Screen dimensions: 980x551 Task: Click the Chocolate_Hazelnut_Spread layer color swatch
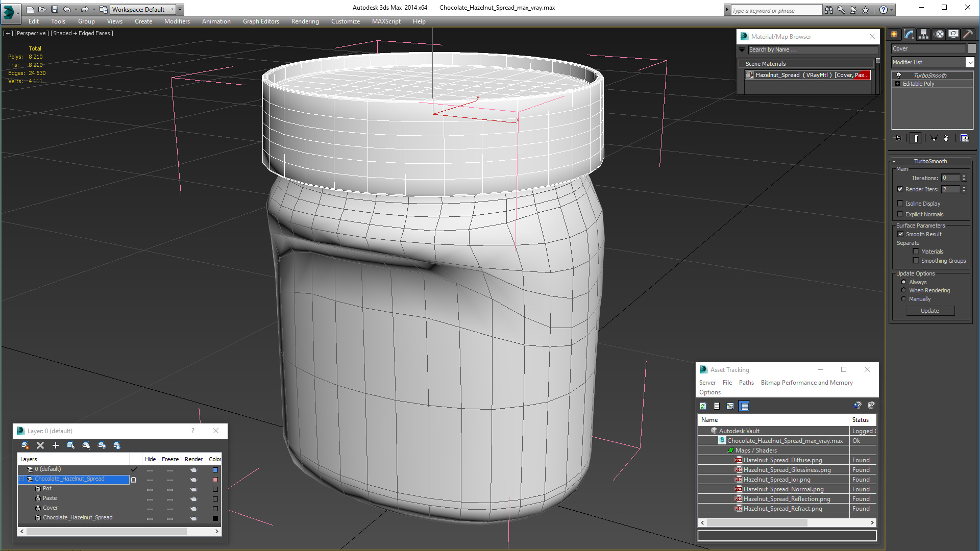point(215,480)
